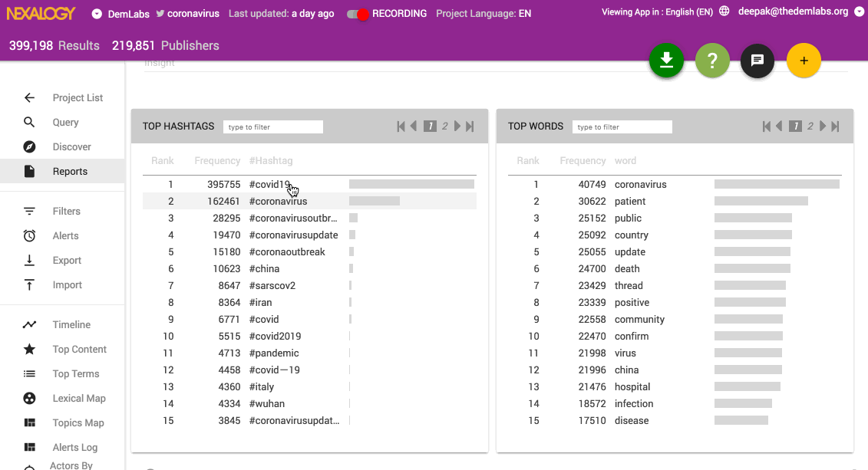This screenshot has height=470, width=868.
Task: Jump to last page of Top Hashtags
Action: [470, 126]
